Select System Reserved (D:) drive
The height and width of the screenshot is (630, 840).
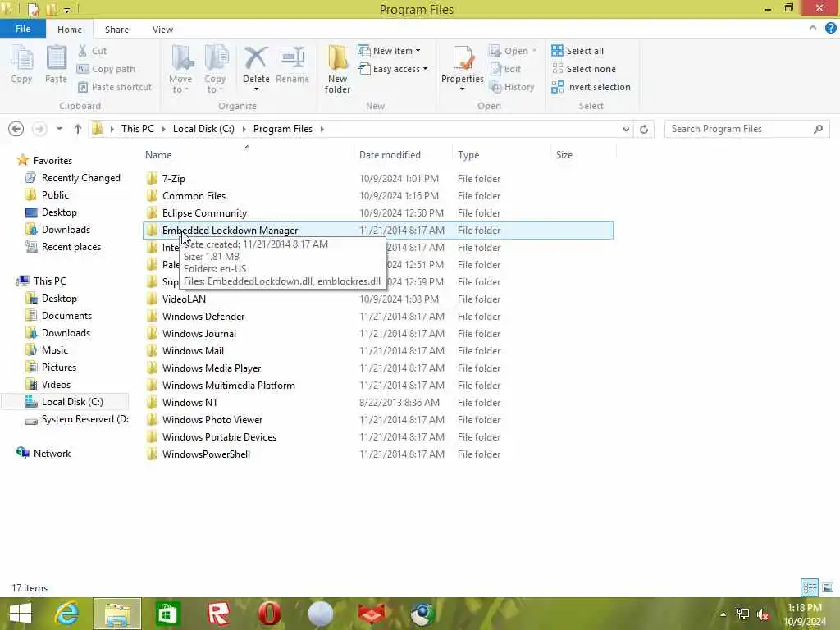coord(76,419)
